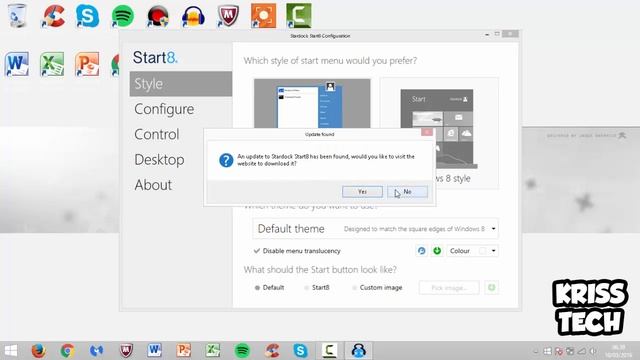Open the Spotify desktop shortcut
The height and width of the screenshot is (360, 640).
click(x=122, y=16)
